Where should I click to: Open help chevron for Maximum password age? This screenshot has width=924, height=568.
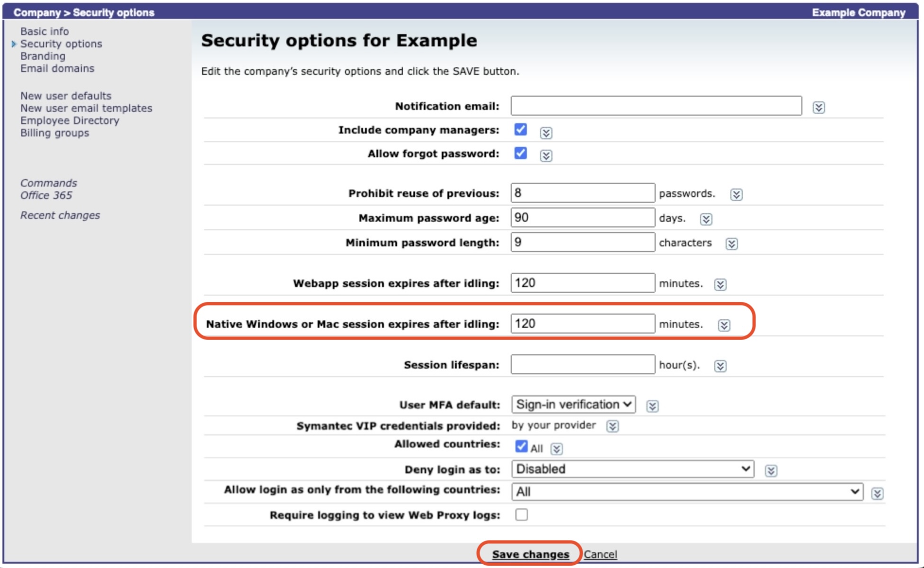(706, 219)
